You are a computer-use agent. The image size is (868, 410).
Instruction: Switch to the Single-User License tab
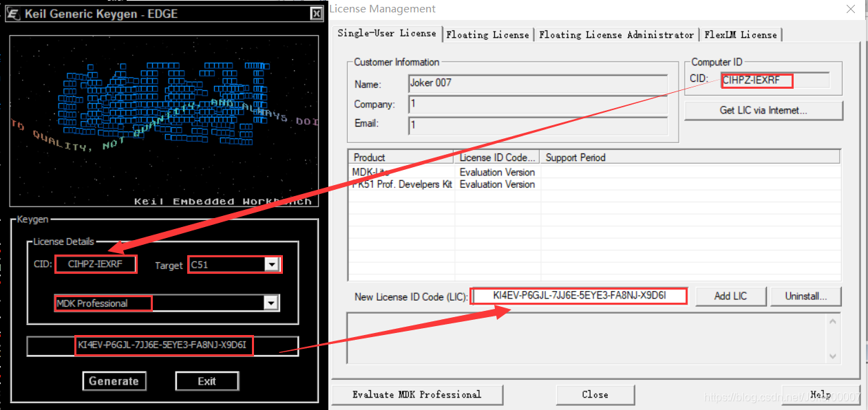(387, 33)
